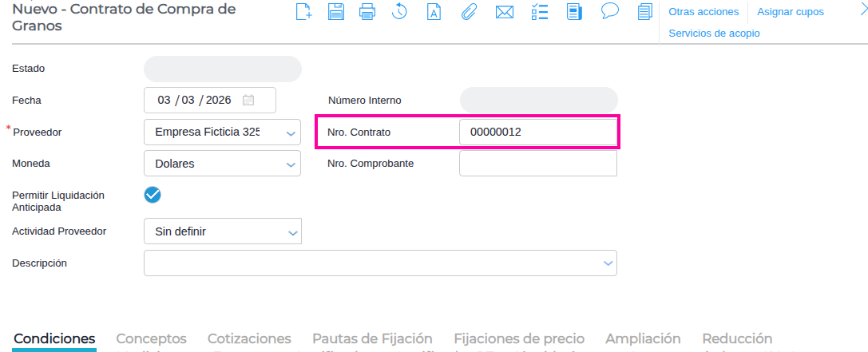Open the history clock icon

coord(400,12)
